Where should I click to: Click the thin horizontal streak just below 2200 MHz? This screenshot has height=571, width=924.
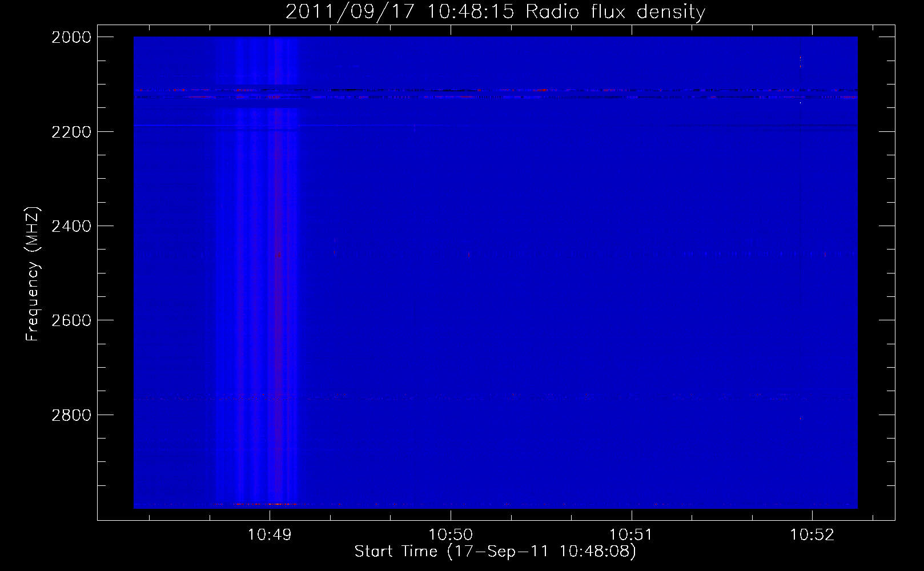291,125
